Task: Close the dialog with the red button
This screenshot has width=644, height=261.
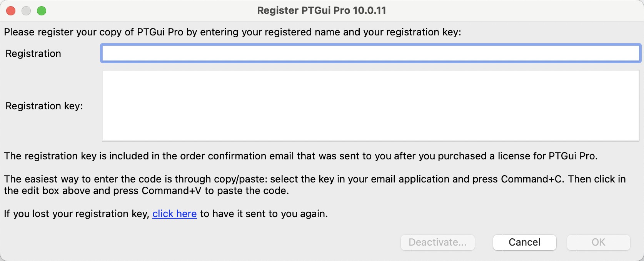Action: pos(11,11)
